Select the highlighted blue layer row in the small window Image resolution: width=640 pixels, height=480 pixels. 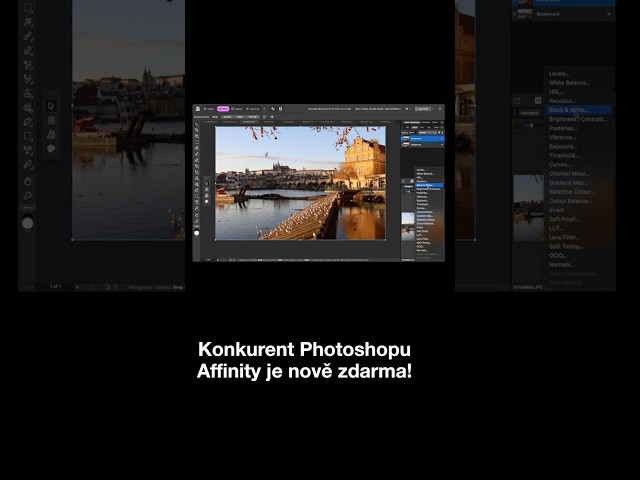tap(422, 139)
